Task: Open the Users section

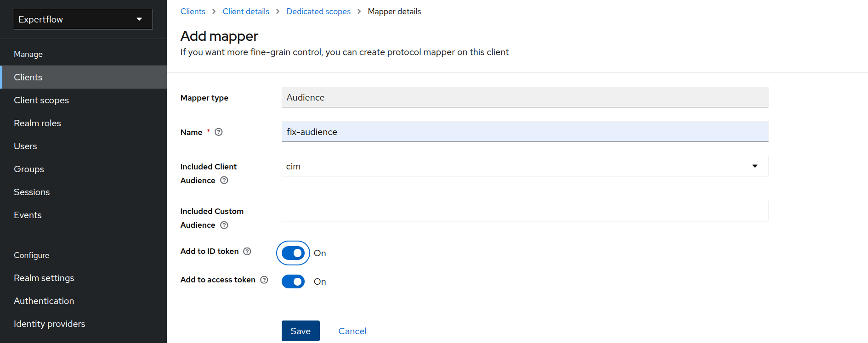Action: (x=25, y=146)
